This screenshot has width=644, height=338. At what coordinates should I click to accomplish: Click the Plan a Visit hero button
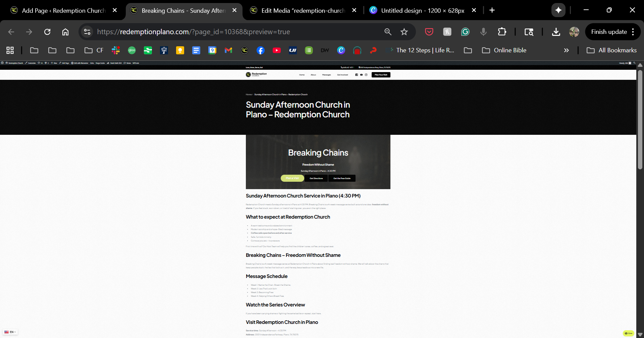pos(292,178)
